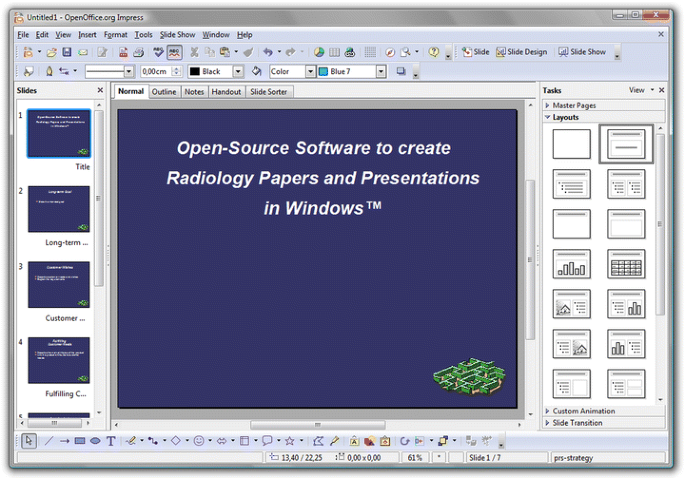Image resolution: width=685 pixels, height=478 pixels.
Task: Export directly as PDF icon
Action: coord(124,52)
